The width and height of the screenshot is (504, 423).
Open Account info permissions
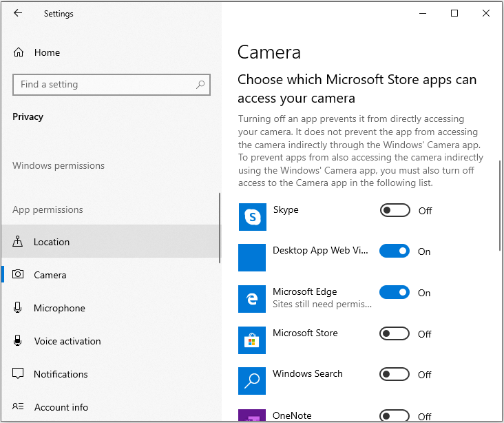(x=111, y=406)
